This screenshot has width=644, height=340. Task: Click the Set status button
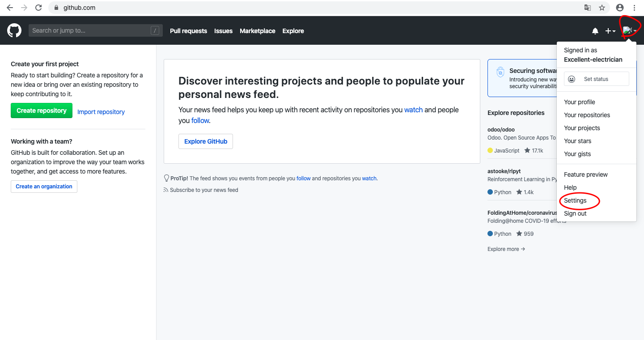click(x=597, y=79)
